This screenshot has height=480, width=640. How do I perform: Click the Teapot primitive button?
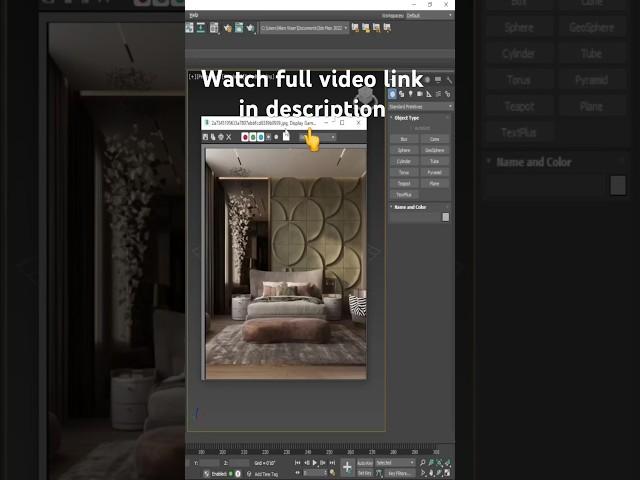coord(404,184)
